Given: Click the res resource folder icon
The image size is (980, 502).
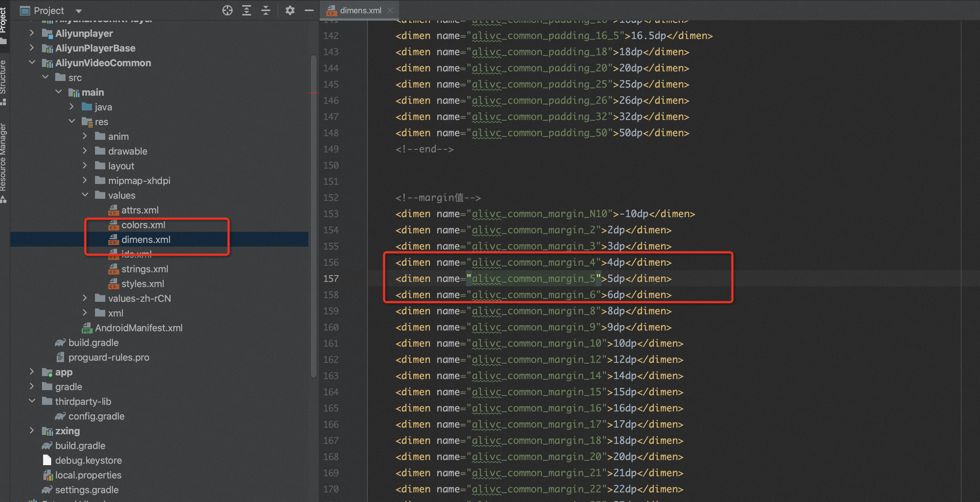Looking at the screenshot, I should tap(87, 122).
